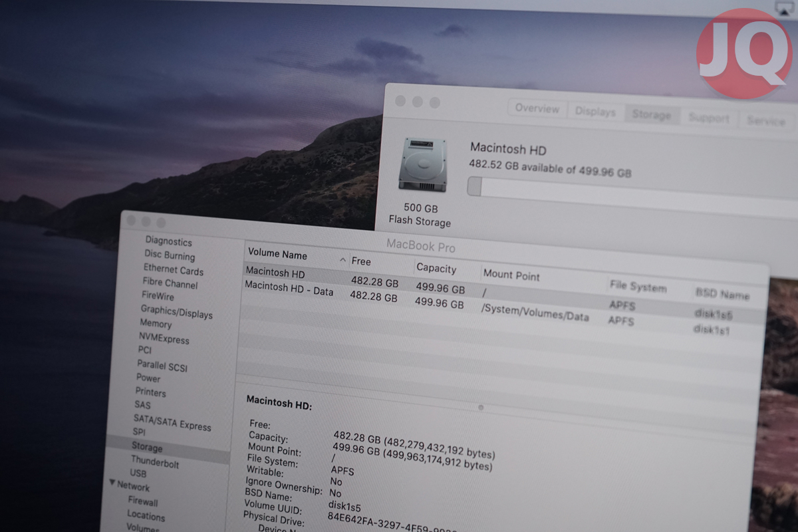Collapse the Network section triangle
The height and width of the screenshot is (532, 798).
click(112, 482)
